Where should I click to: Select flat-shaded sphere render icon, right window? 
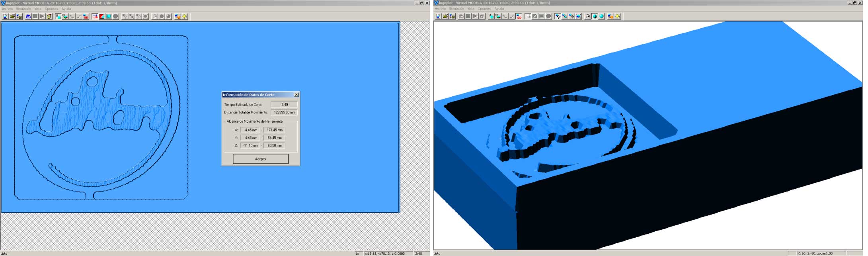[595, 16]
